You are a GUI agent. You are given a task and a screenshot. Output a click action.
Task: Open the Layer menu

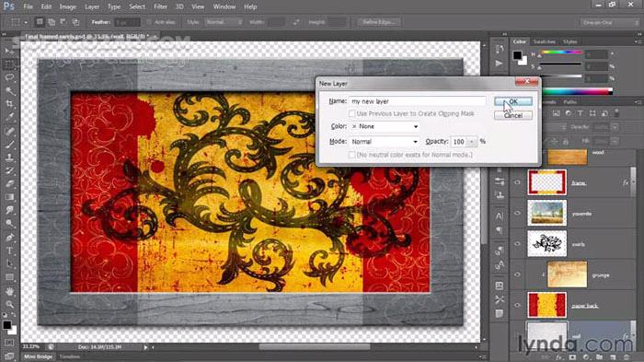[x=92, y=6]
